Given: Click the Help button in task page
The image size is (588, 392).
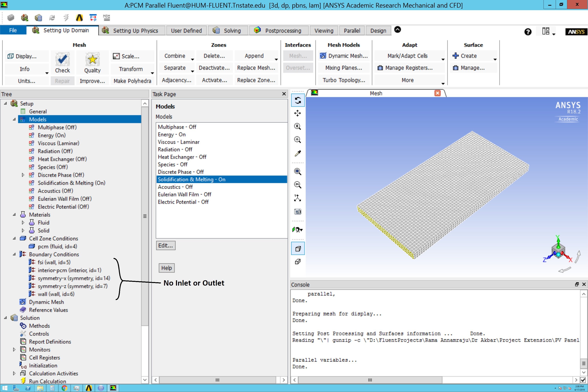Looking at the screenshot, I should tap(166, 268).
